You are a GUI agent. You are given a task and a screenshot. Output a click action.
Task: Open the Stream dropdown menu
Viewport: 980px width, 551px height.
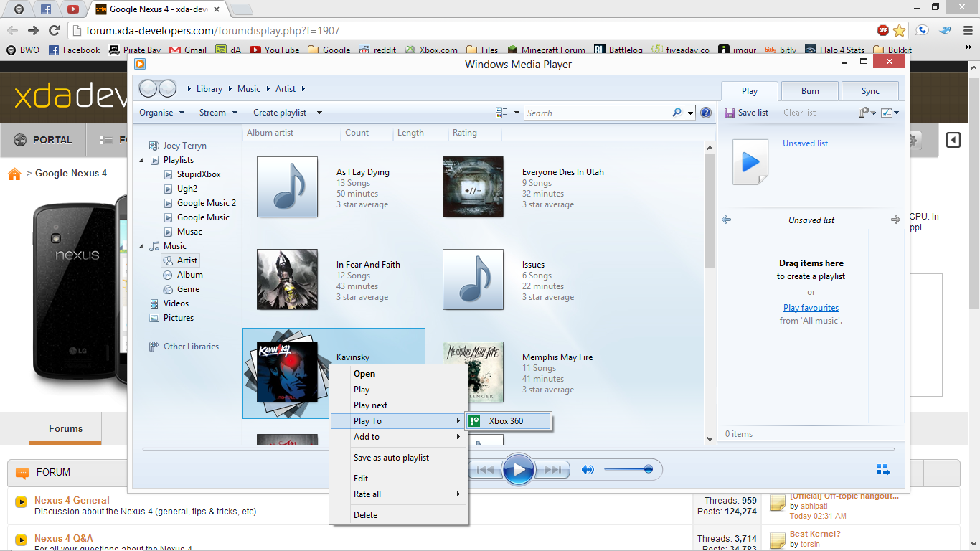point(217,113)
